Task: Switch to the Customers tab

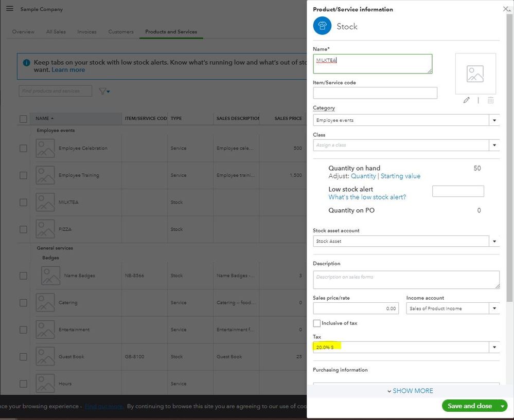Action: 121,32
